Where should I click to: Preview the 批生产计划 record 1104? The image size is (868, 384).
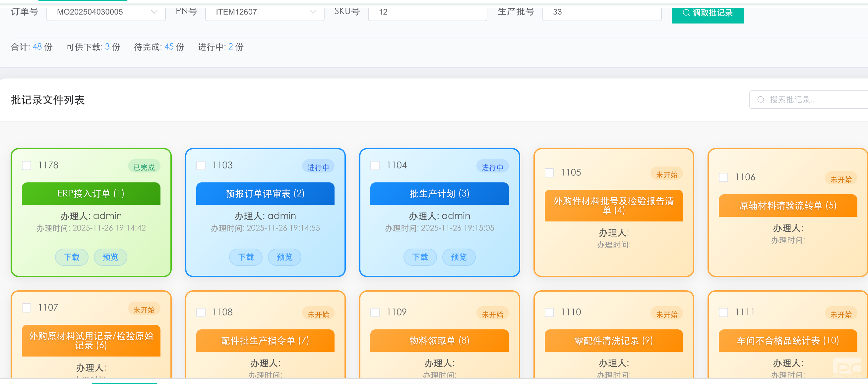pyautogui.click(x=458, y=257)
